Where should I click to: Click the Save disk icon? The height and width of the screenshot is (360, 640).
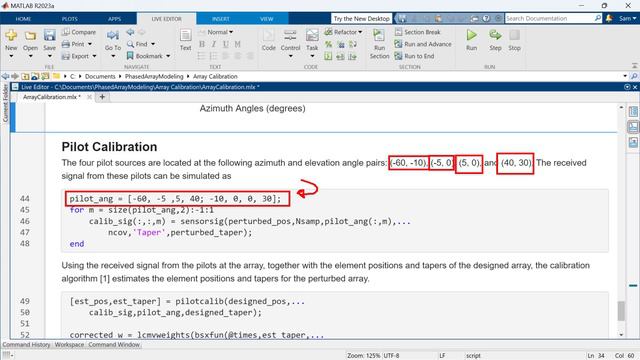pyautogui.click(x=49, y=36)
